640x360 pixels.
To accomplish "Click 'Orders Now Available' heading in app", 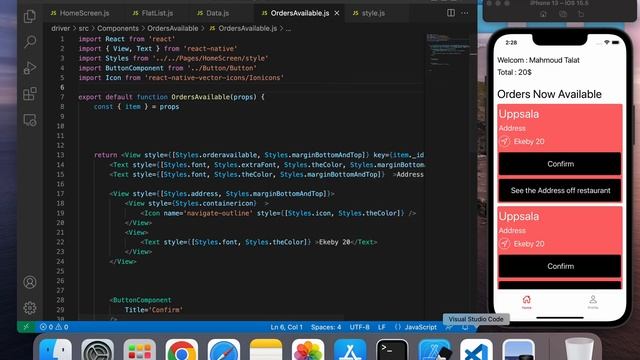I will (549, 94).
